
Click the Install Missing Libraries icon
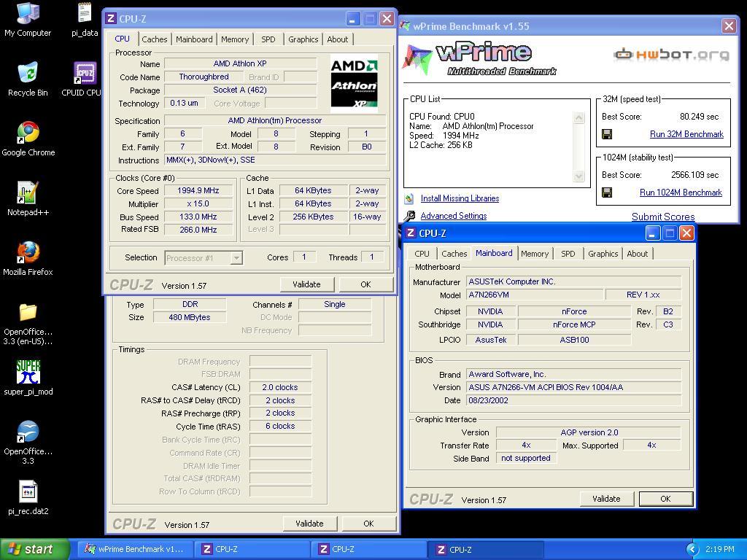(409, 198)
